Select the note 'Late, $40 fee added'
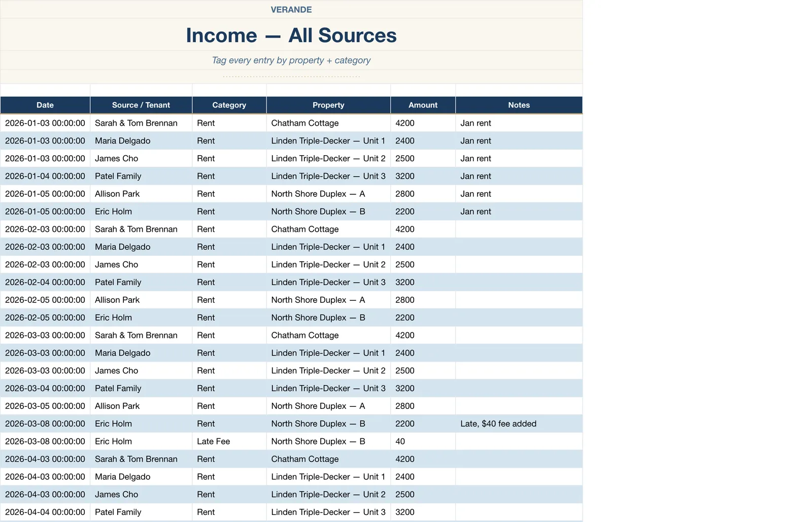 click(519, 424)
